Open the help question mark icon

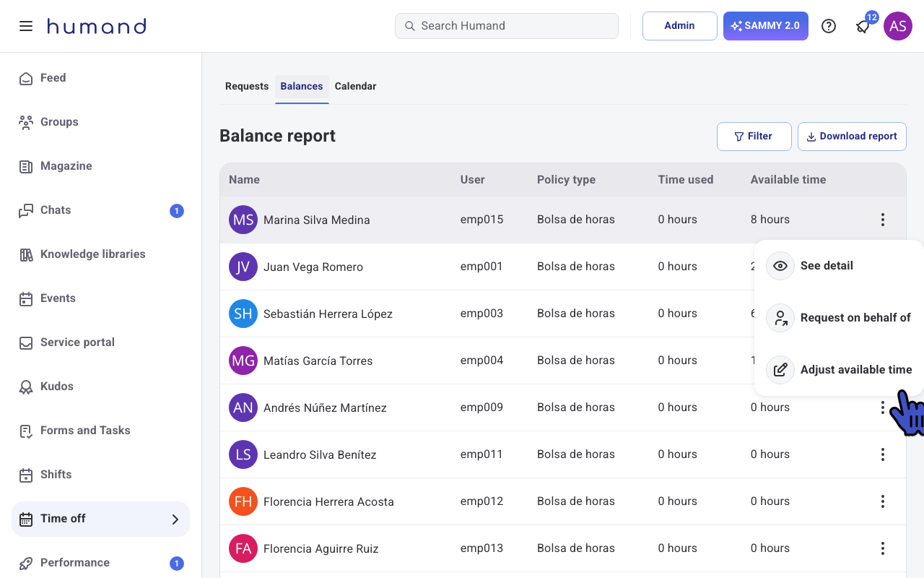829,26
